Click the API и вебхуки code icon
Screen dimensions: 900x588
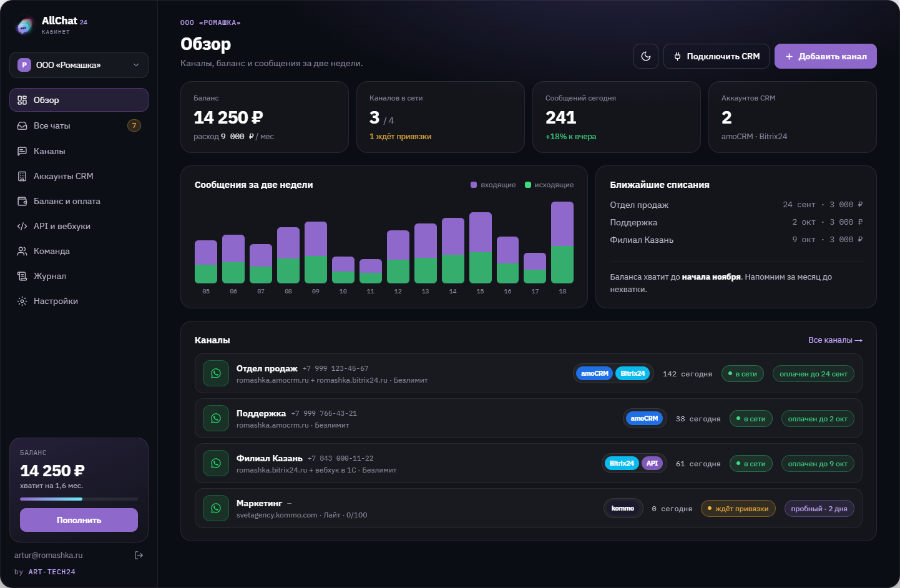coord(22,226)
